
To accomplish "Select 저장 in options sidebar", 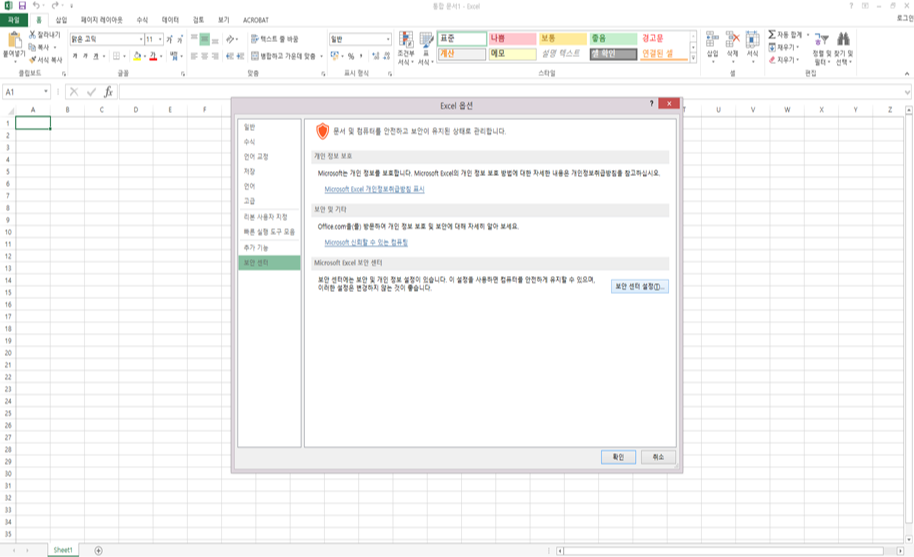I will (269, 171).
